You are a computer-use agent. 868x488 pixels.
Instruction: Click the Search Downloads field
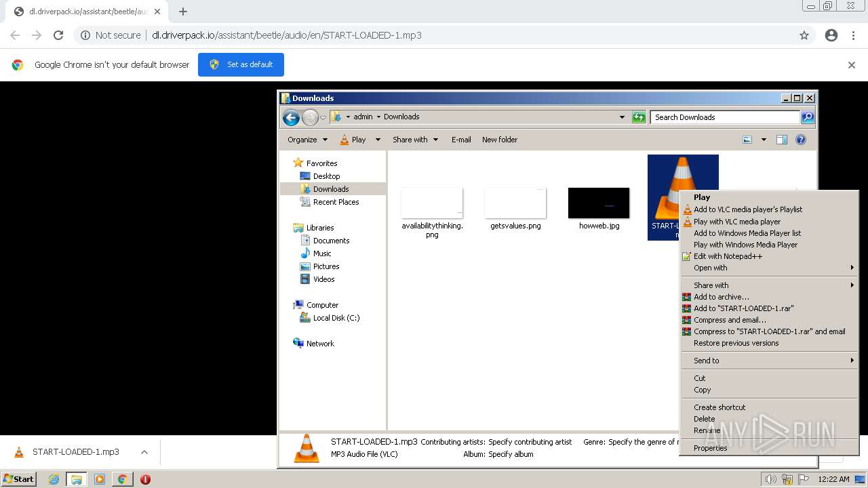tap(724, 117)
